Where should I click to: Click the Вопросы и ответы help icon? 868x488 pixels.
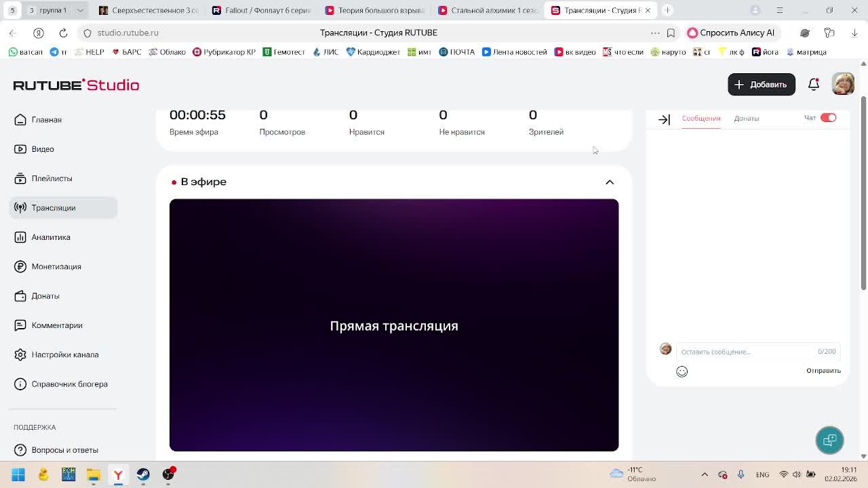(20, 450)
